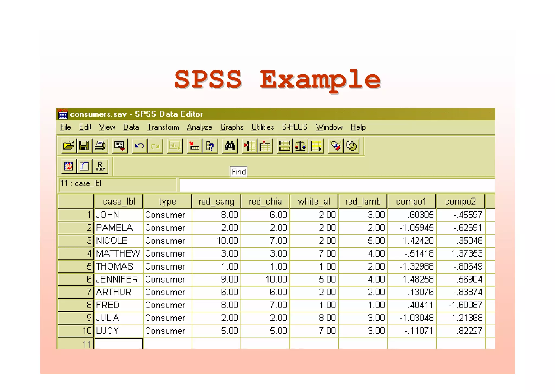Click the Insert Variable icon
The image size is (555, 392).
click(x=265, y=146)
